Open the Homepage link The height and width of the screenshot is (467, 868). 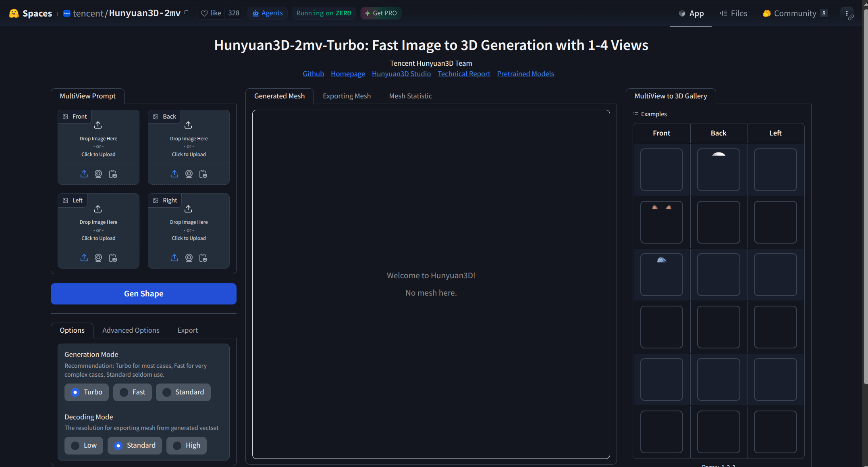click(348, 74)
